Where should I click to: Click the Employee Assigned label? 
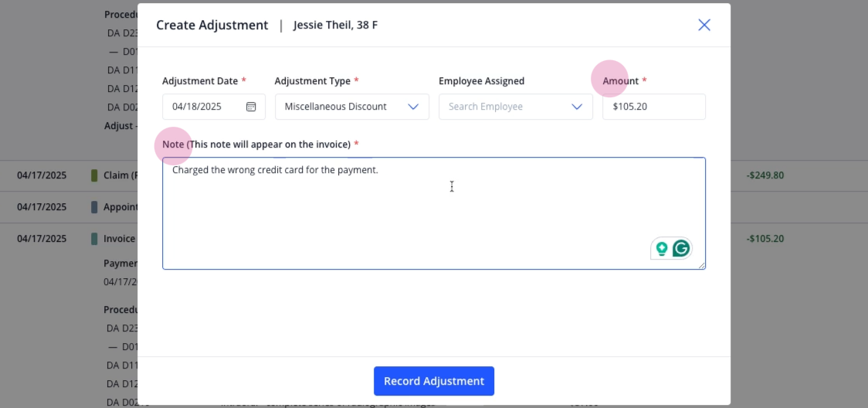482,81
